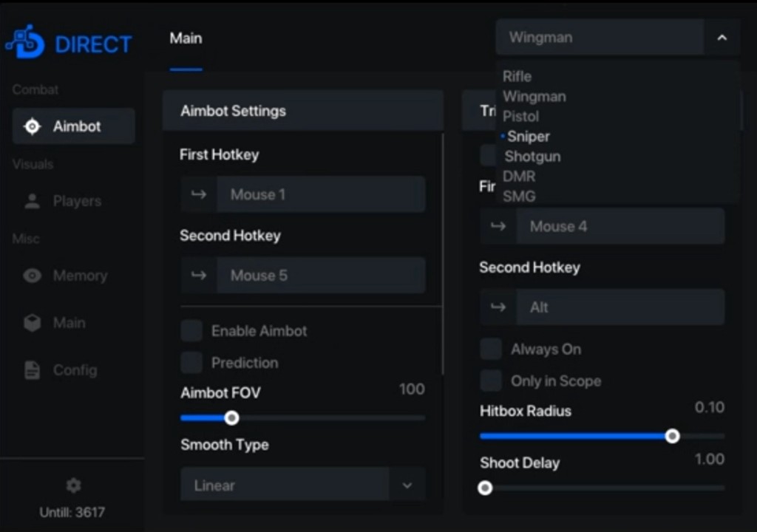This screenshot has width=757, height=532.
Task: Select Sniper from the weapon list
Action: pyautogui.click(x=529, y=137)
